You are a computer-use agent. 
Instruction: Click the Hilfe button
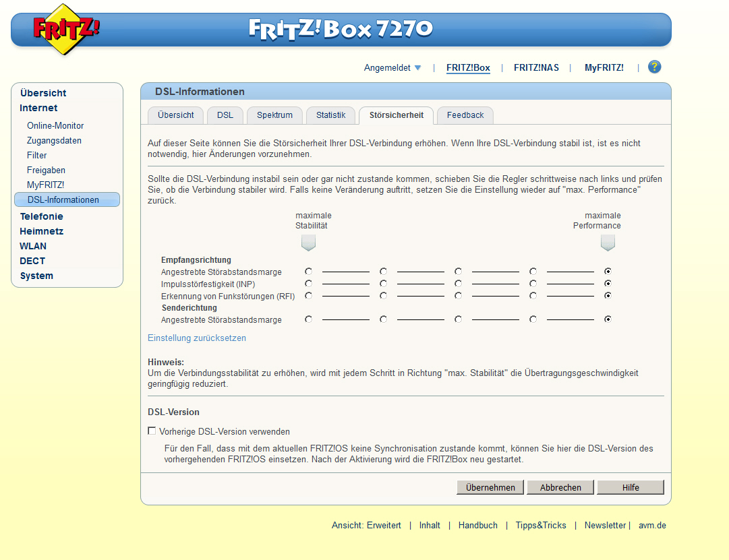(x=631, y=487)
